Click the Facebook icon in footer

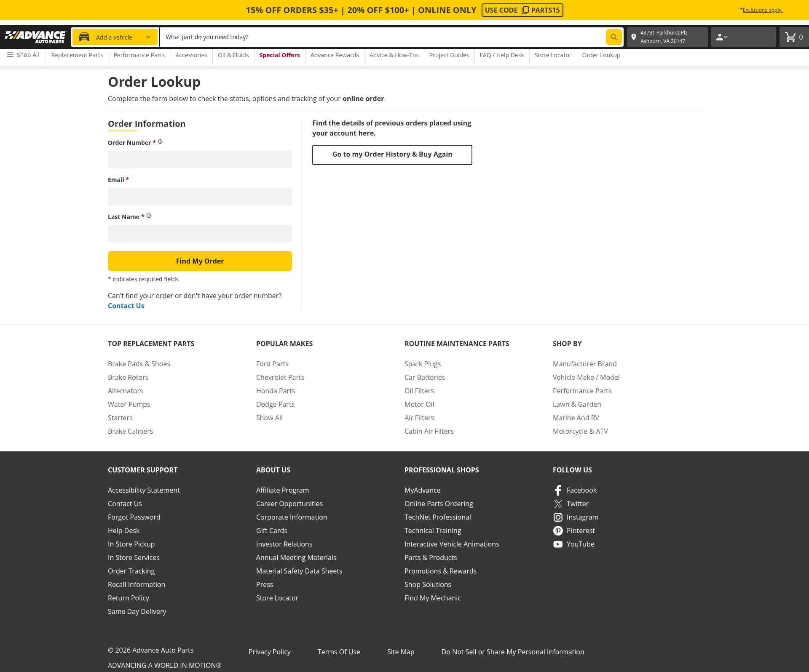coord(558,490)
